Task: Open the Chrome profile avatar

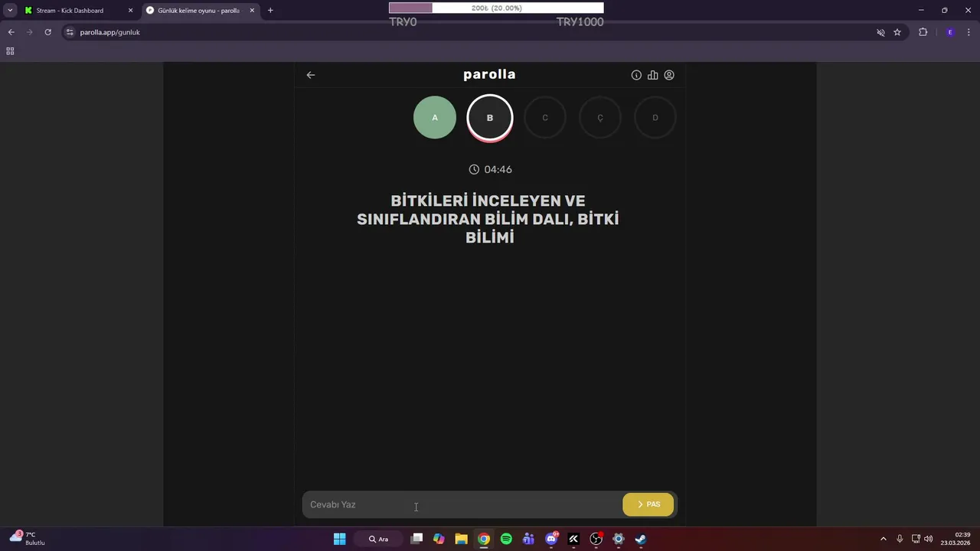Action: (950, 32)
